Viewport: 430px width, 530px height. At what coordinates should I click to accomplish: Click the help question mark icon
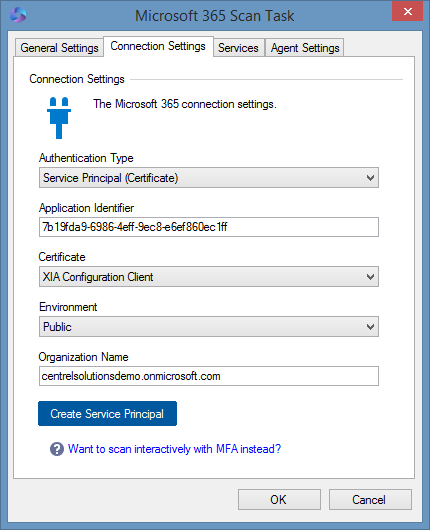[x=57, y=449]
